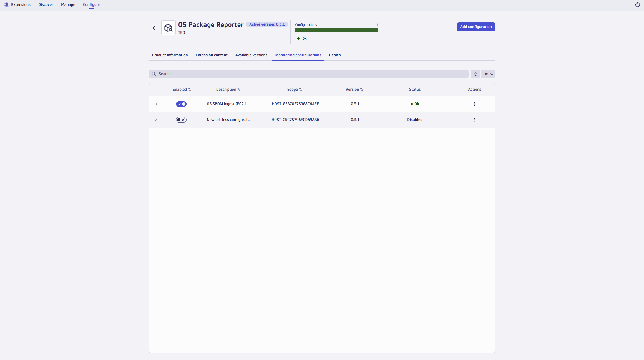Open the Manage section in top navigation
Viewport: 644px width, 360px height.
(68, 4)
